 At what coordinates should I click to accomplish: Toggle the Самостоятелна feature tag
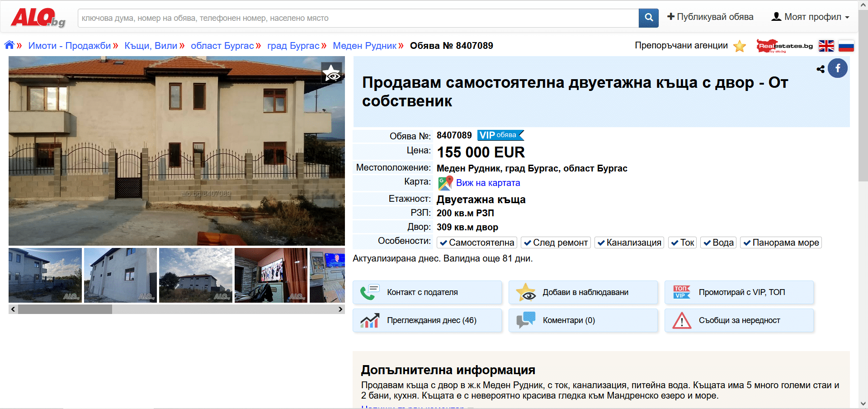(x=477, y=243)
